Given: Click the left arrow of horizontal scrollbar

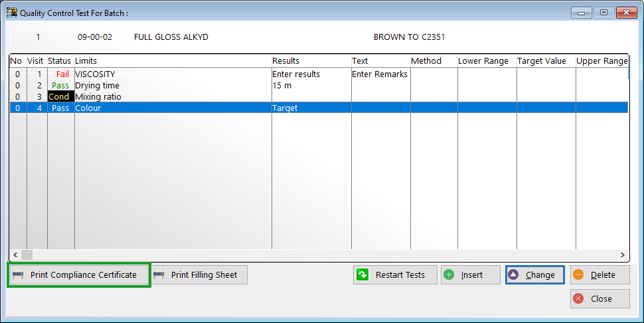Looking at the screenshot, I should (x=14, y=255).
